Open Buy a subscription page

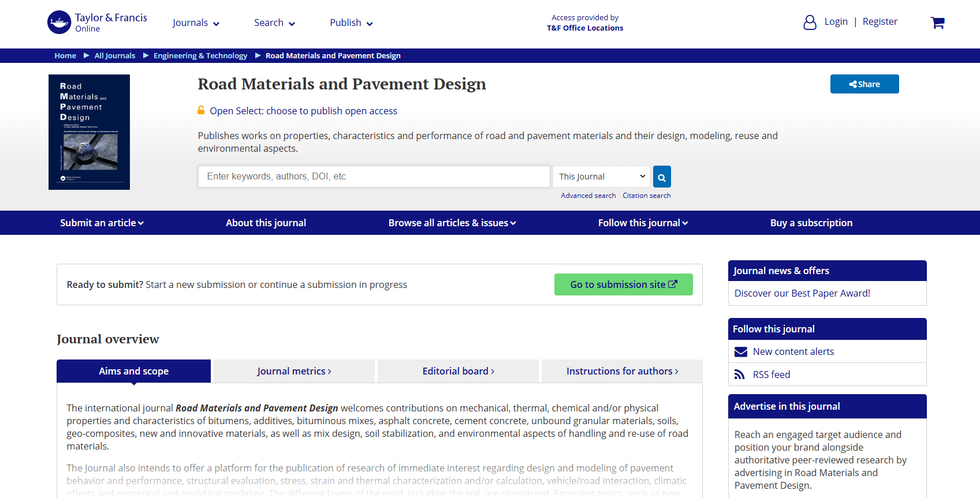click(811, 223)
